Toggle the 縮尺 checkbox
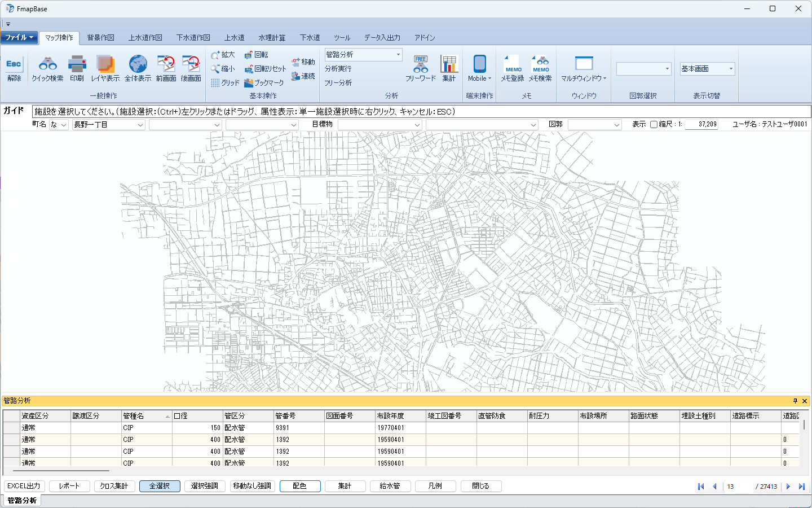Screen dimensions: 812x508 [x=654, y=125]
